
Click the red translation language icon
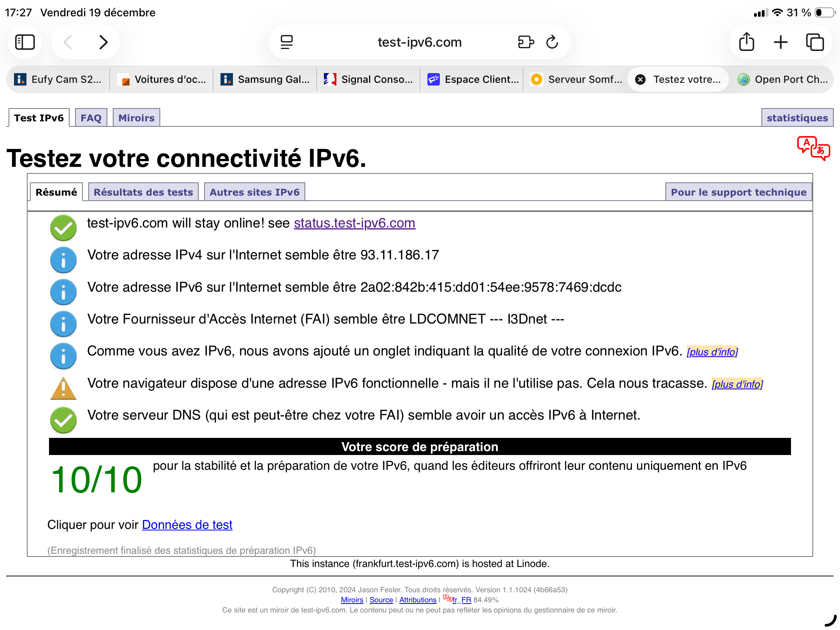click(813, 148)
